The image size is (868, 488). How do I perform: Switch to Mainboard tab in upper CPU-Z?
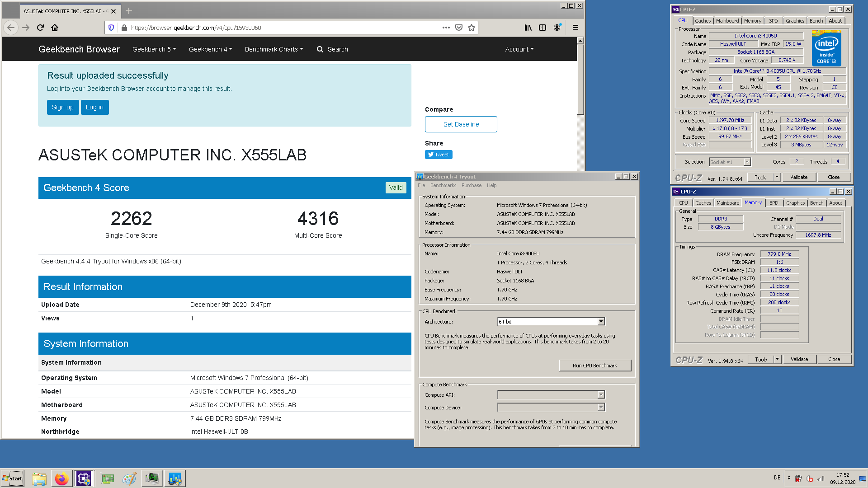[727, 21]
